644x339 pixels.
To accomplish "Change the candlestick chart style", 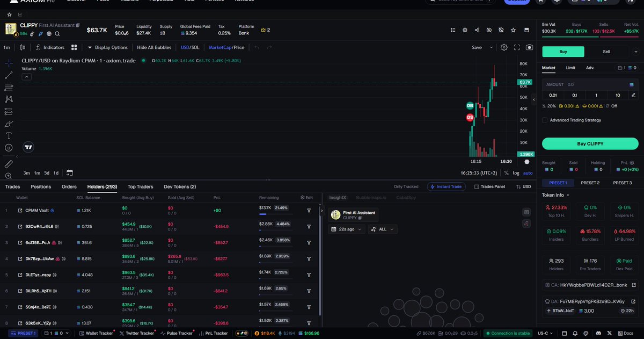I will [23, 47].
